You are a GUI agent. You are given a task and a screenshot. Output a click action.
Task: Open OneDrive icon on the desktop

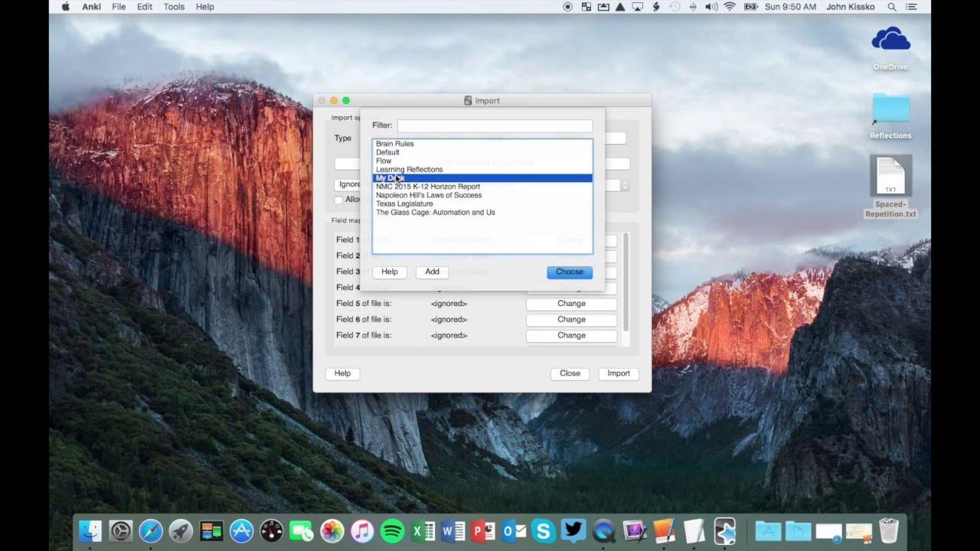pyautogui.click(x=890, y=47)
